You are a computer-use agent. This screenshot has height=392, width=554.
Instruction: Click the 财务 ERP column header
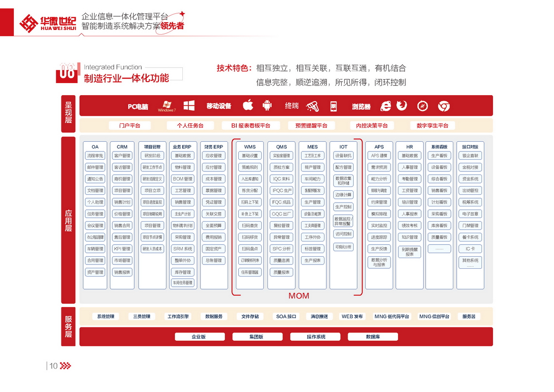214,147
